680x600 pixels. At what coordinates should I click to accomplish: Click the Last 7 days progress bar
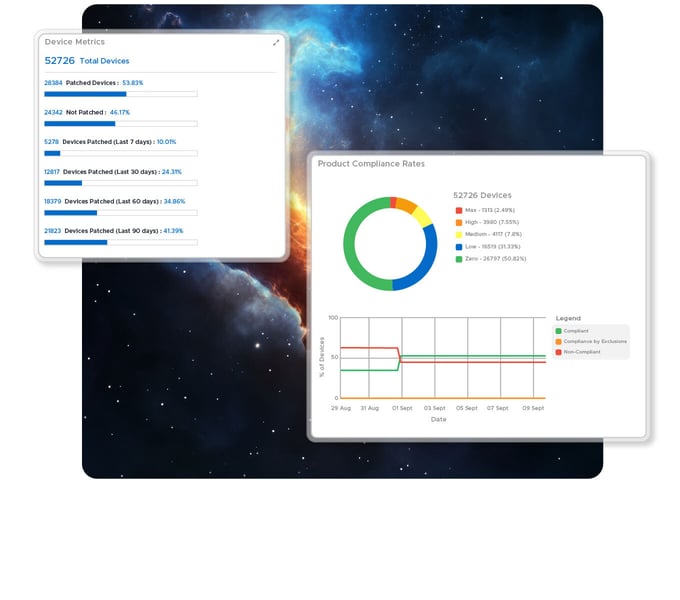pos(121,153)
